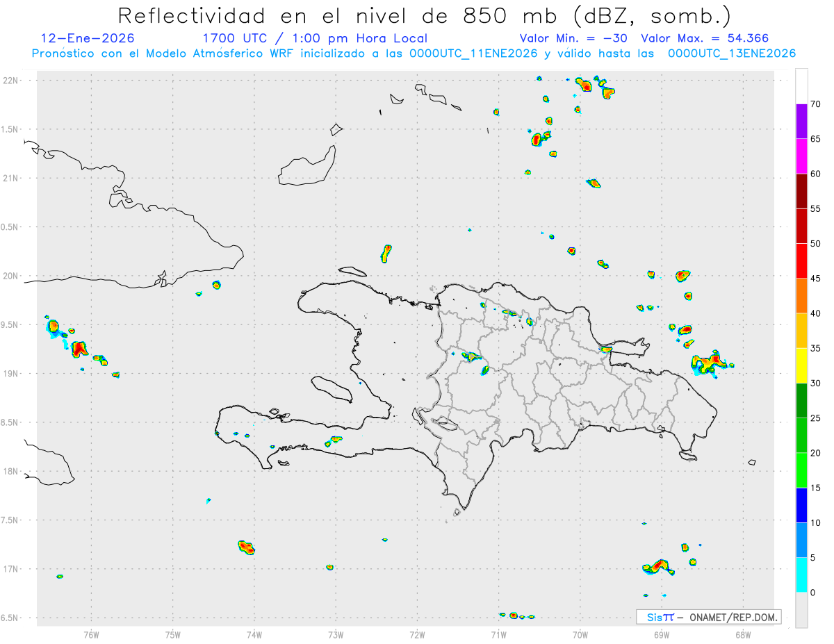Screen dimensions: 834x644
Task: Click the '75W' longitude label
Action: point(173,634)
